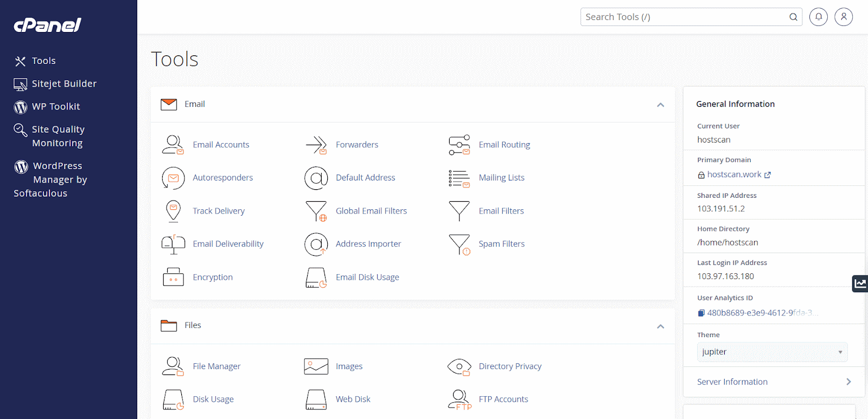Click the File Manager icon
The width and height of the screenshot is (868, 419).
coord(173,366)
